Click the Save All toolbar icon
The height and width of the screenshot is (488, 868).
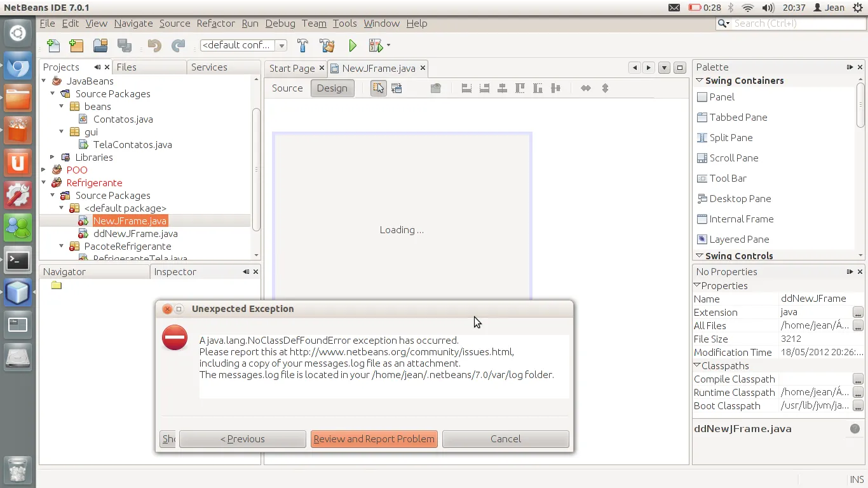125,46
